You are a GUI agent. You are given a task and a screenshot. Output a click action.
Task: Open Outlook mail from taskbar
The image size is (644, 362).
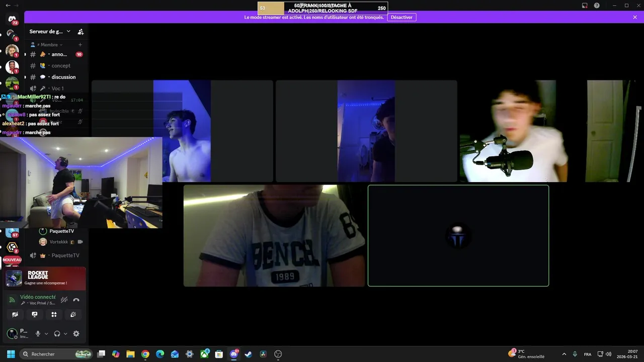pyautogui.click(x=175, y=354)
